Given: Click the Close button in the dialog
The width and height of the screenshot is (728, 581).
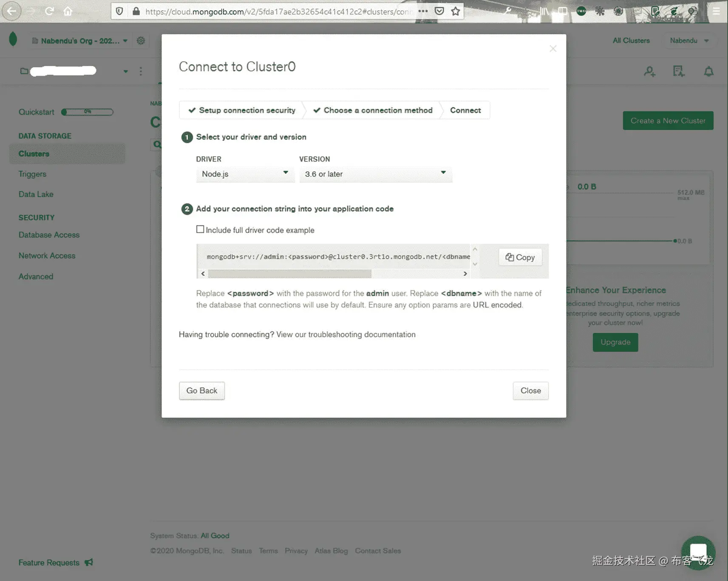Looking at the screenshot, I should tap(531, 391).
